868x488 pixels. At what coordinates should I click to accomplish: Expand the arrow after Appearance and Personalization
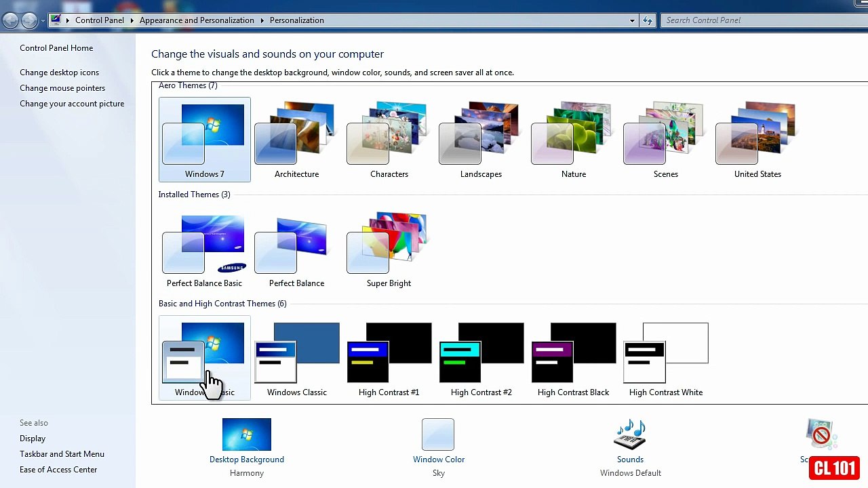tap(262, 20)
